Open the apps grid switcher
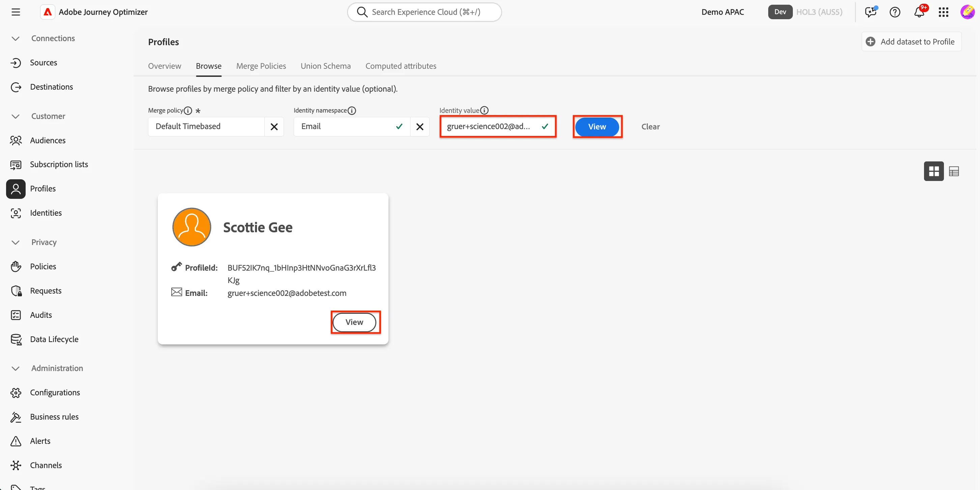 tap(944, 12)
